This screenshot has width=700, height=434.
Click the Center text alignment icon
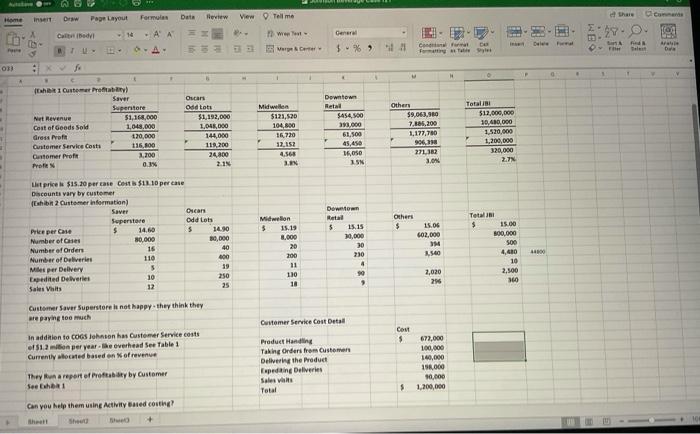point(204,50)
